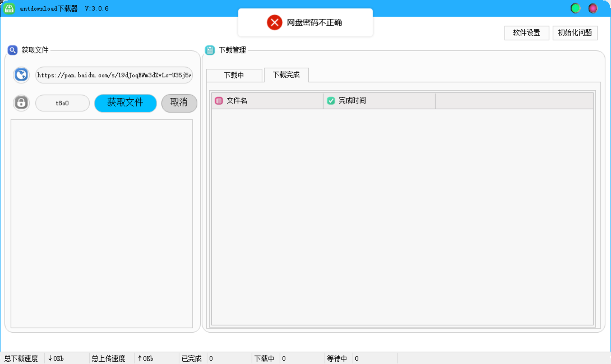Click the green check icon in 完成时间 header

331,100
